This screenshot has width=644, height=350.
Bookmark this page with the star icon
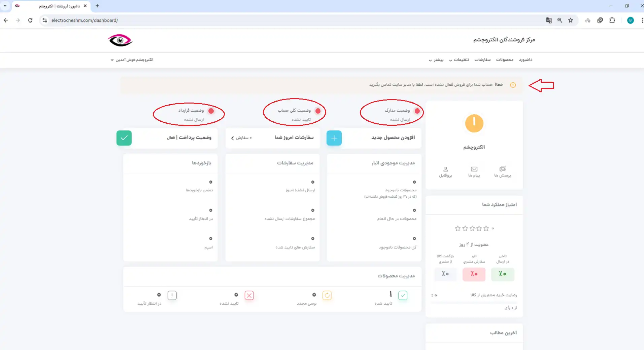[571, 20]
